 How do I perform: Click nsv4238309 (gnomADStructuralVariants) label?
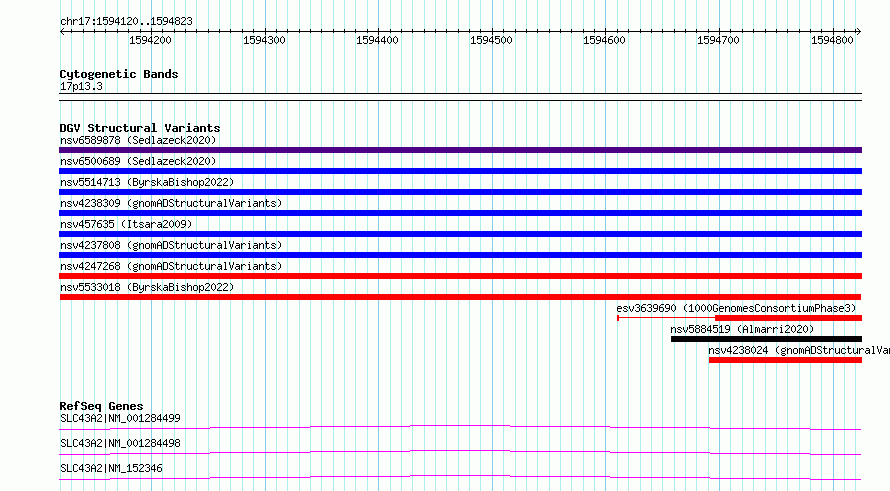171,203
